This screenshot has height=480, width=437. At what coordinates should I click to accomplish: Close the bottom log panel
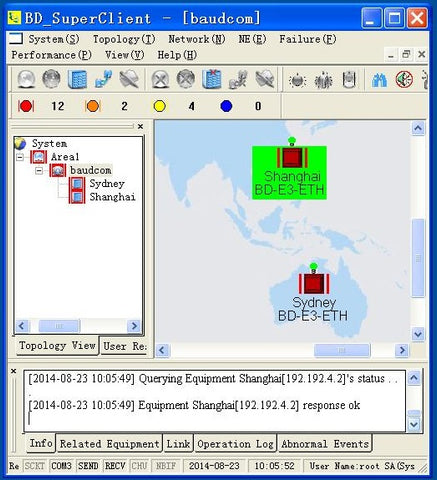point(13,371)
